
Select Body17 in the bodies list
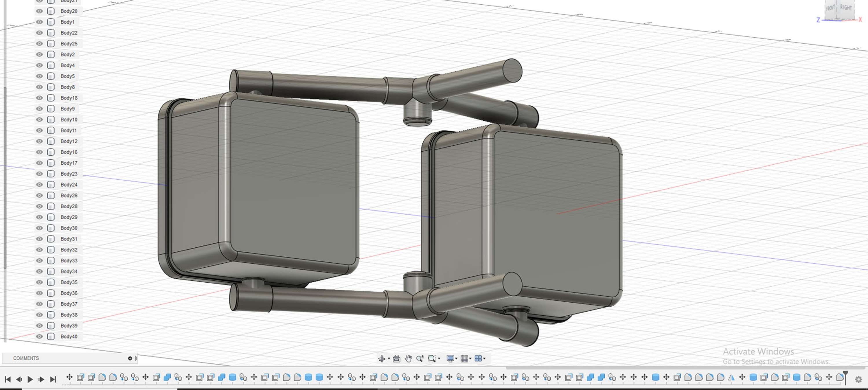[69, 163]
